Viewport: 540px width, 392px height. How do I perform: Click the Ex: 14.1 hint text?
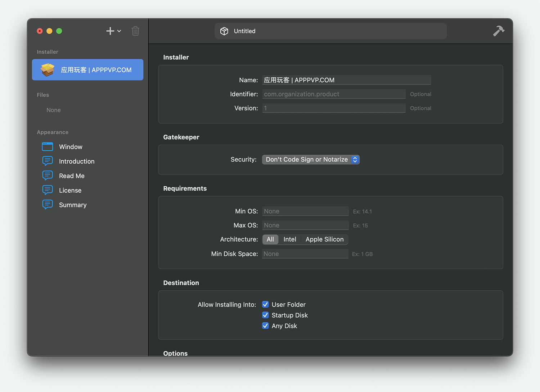(x=362, y=211)
